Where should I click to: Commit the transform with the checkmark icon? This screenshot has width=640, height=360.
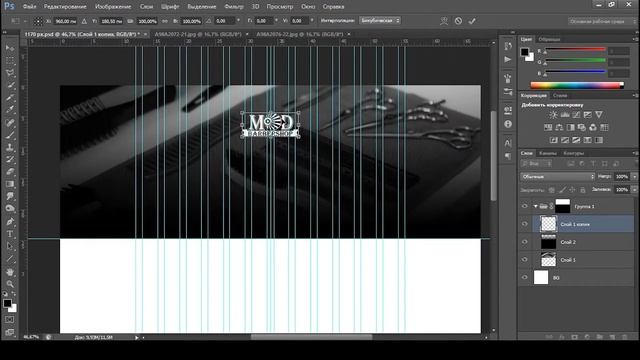coord(472,21)
